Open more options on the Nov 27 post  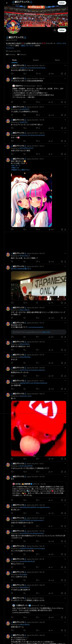(x=65, y=308)
